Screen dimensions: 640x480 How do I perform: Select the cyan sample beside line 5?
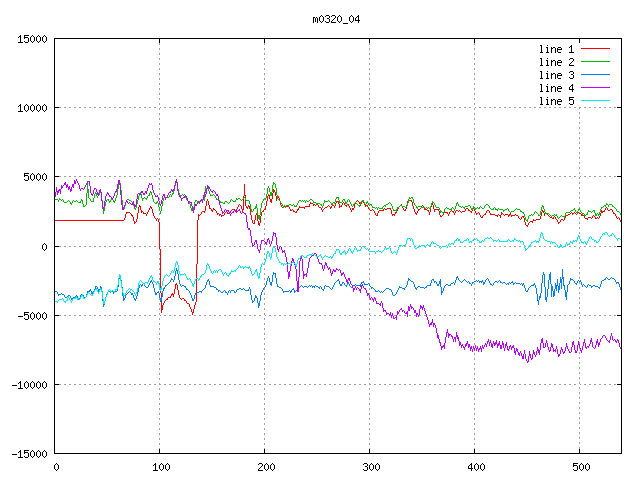coord(595,101)
